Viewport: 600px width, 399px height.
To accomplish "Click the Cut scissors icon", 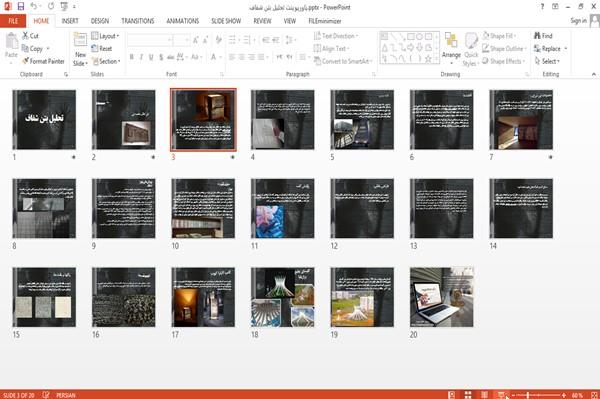I will [x=26, y=36].
